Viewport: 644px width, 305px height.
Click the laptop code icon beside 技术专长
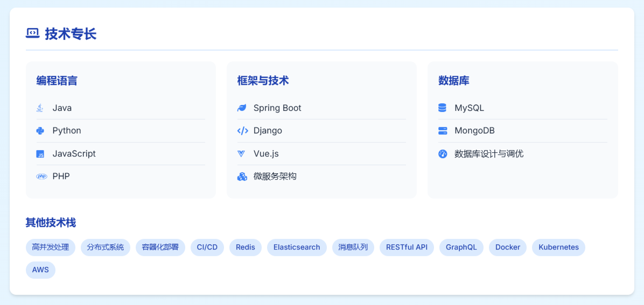point(33,33)
